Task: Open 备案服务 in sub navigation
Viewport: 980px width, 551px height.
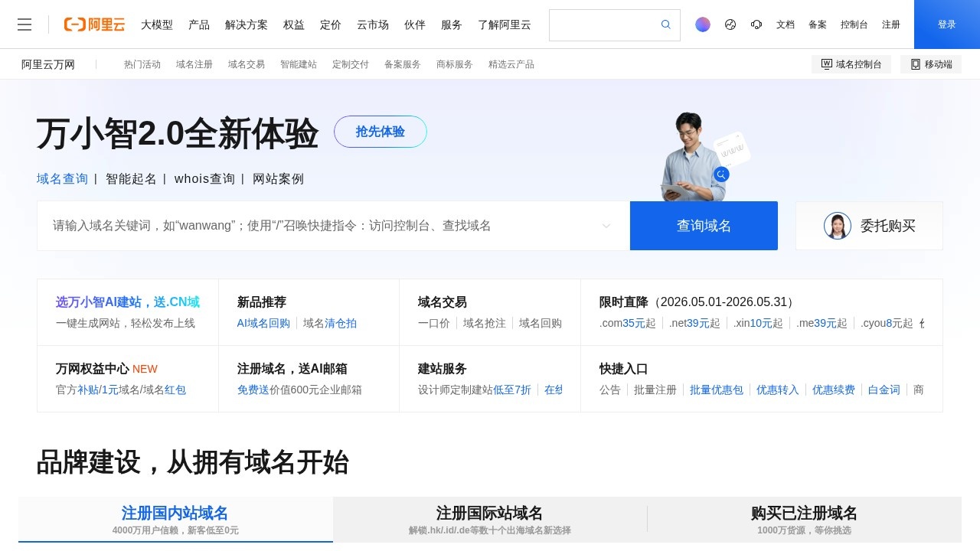Action: pos(403,64)
